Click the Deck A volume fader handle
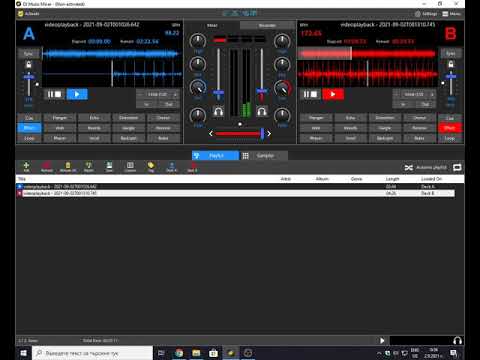The image size is (480, 360). (218, 92)
